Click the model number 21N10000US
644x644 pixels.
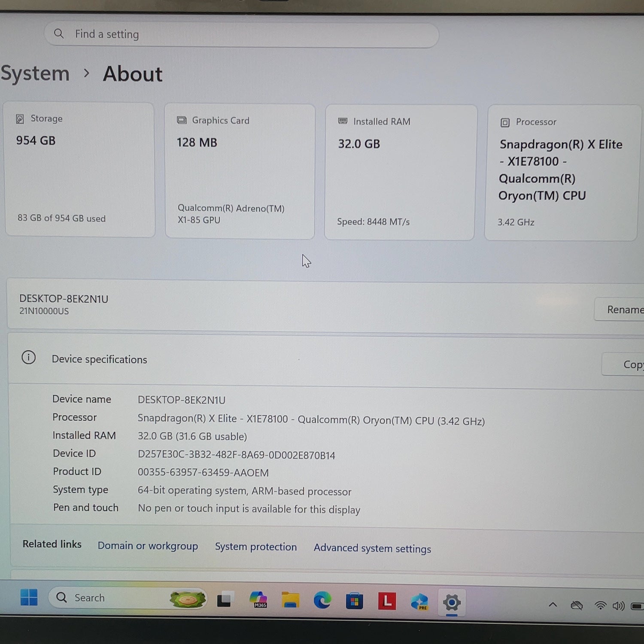(x=44, y=311)
